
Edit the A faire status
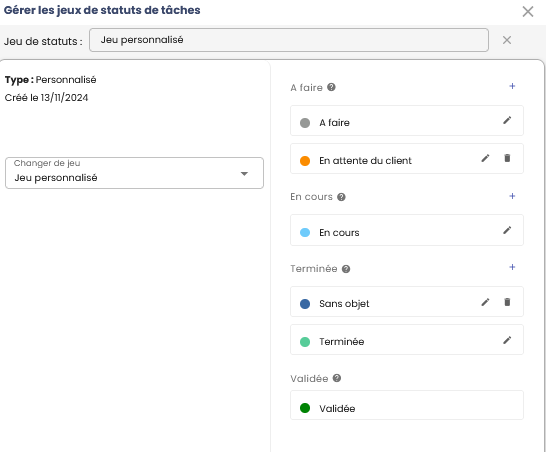507,120
